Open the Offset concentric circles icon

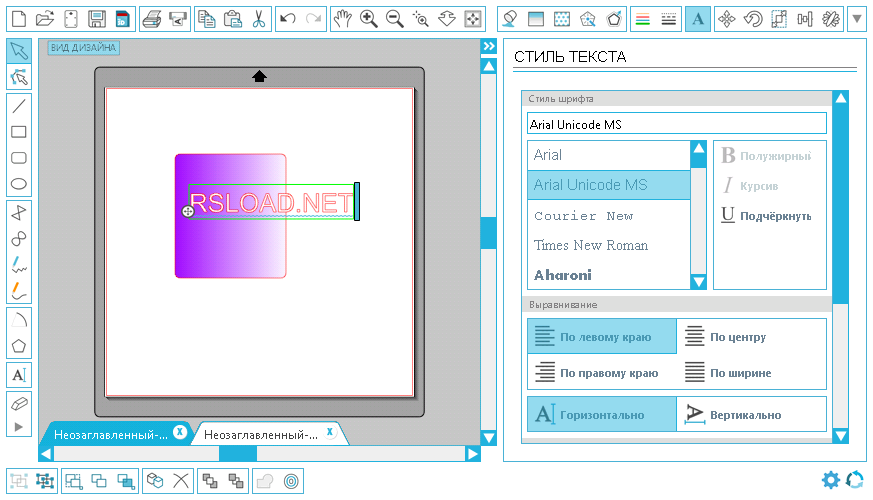tap(291, 481)
